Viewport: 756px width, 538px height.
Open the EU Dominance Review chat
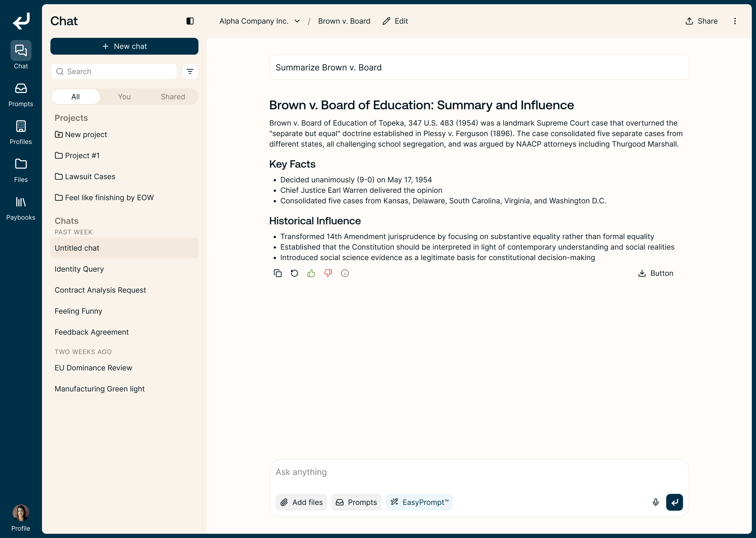[124, 368]
